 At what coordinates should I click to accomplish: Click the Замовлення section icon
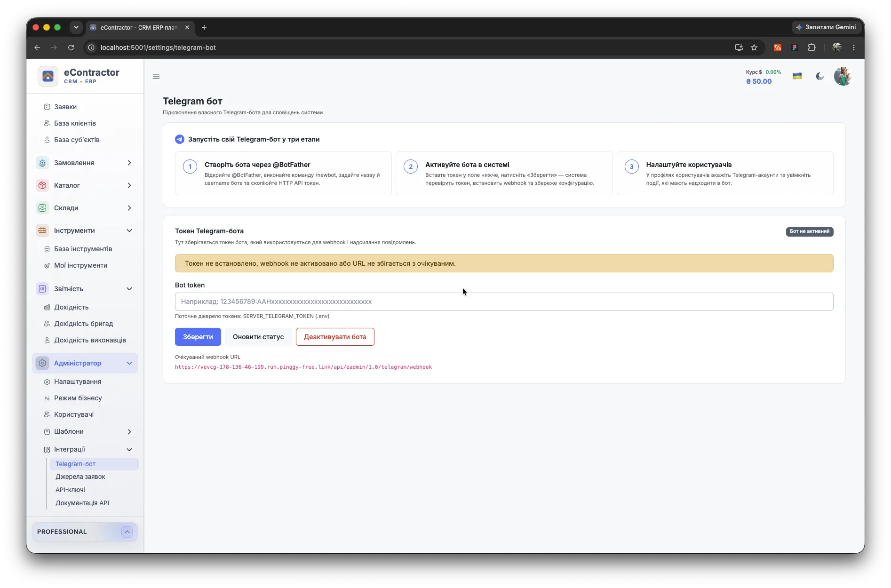(x=42, y=163)
